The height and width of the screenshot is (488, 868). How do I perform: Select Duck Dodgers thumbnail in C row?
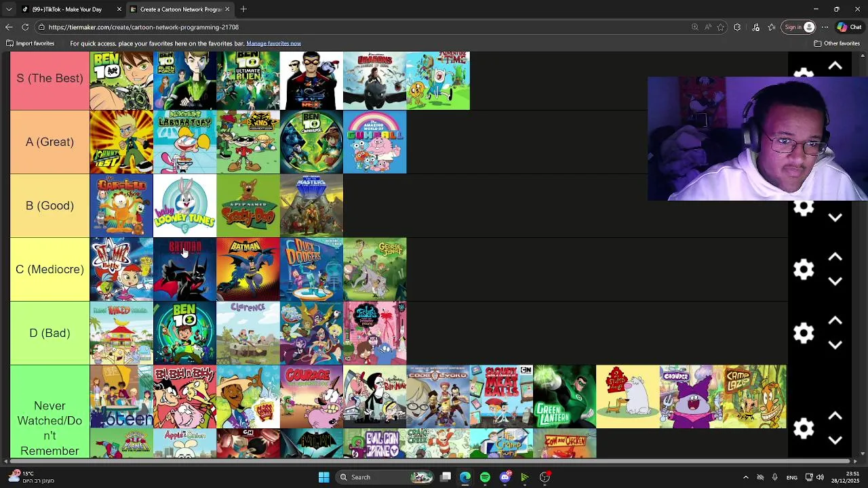coord(311,269)
